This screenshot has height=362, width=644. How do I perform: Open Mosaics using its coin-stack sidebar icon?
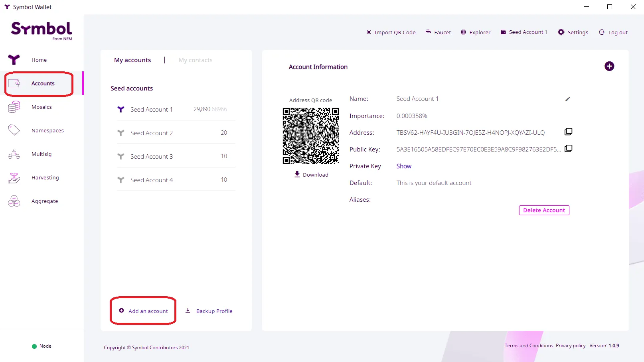tap(14, 107)
